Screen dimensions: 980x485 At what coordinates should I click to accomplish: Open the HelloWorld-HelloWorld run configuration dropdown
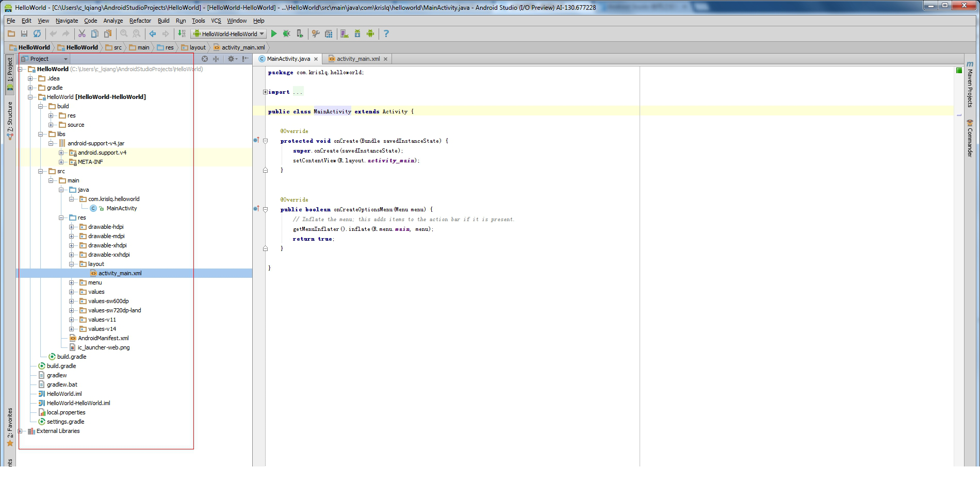click(x=228, y=34)
